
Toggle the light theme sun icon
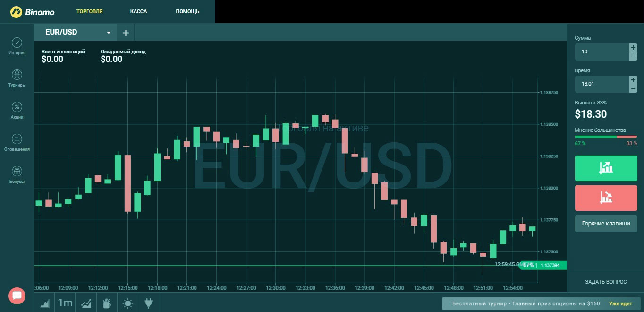(x=127, y=303)
